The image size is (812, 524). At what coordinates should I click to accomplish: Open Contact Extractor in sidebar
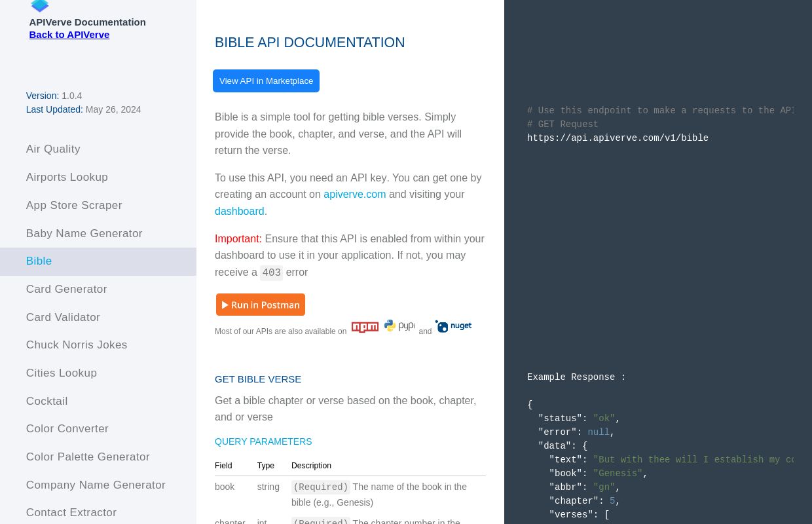click(x=98, y=513)
